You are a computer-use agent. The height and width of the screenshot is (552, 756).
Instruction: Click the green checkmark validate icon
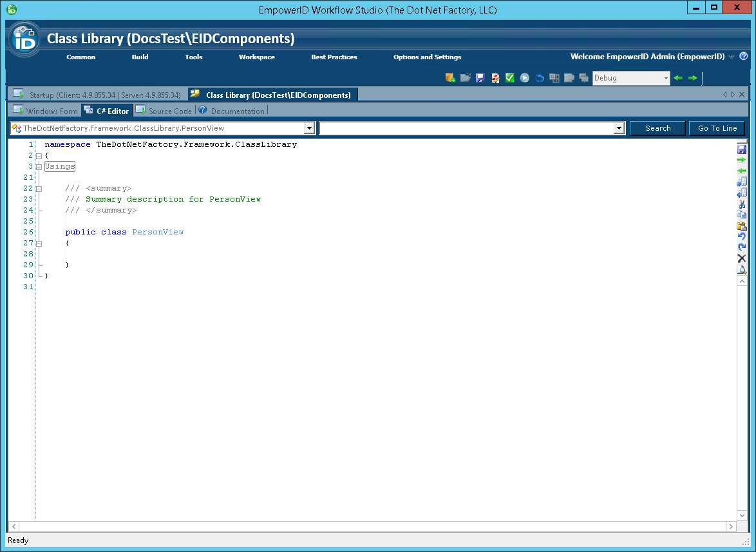(x=510, y=78)
